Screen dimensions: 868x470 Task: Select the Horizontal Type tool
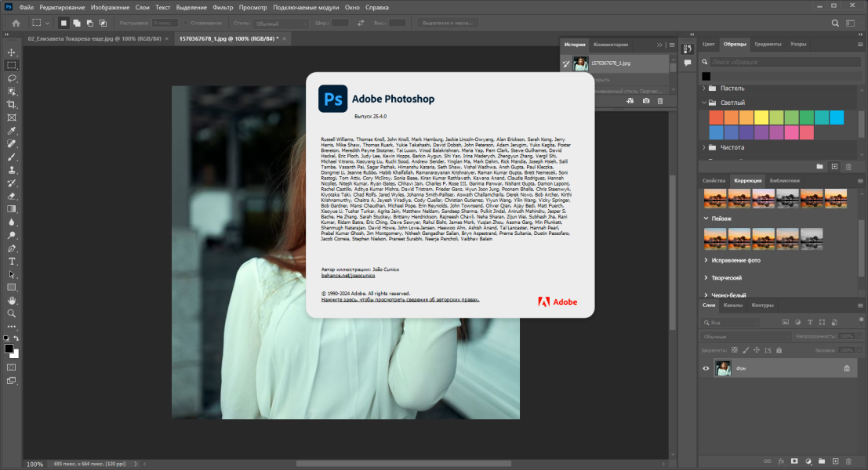12,262
